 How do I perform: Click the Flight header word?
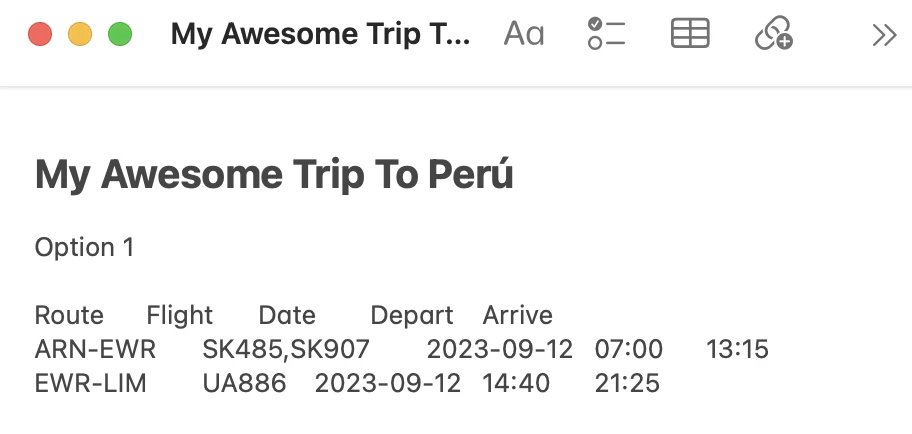tap(180, 315)
